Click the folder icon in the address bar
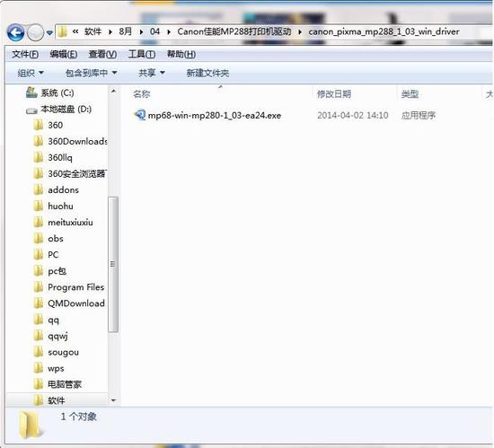 pyautogui.click(x=62, y=31)
